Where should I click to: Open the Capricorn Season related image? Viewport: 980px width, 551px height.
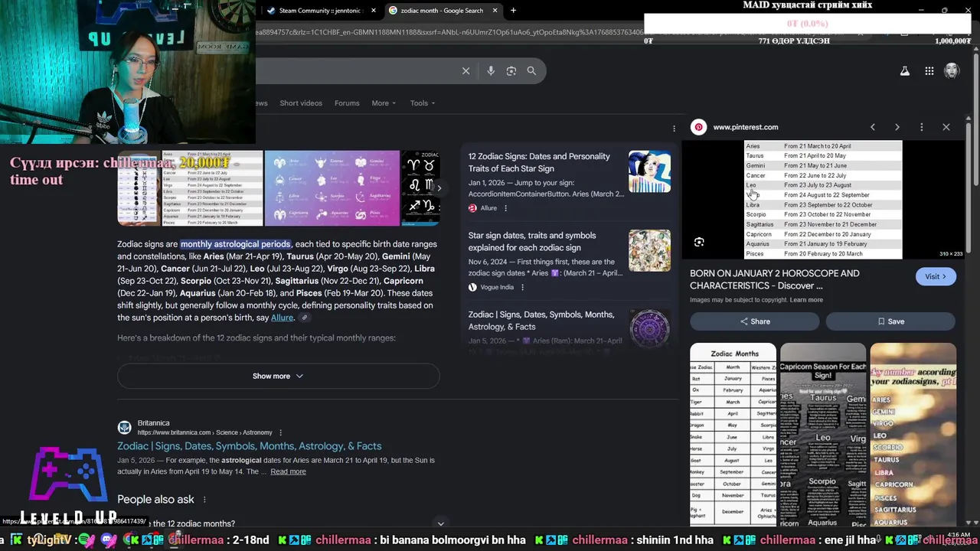click(x=823, y=434)
